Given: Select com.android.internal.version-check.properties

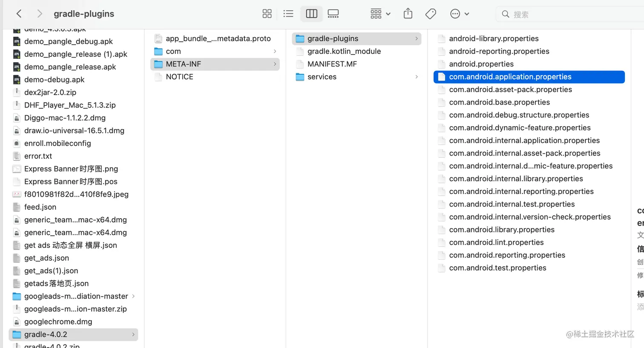Looking at the screenshot, I should [x=529, y=217].
